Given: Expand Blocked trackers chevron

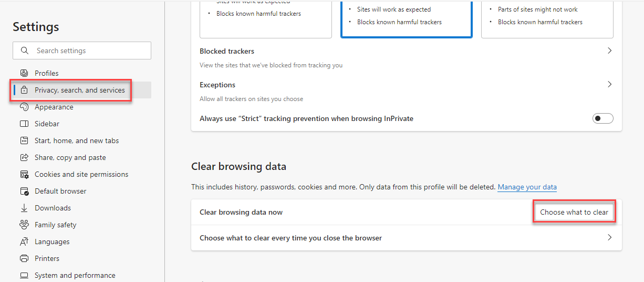Looking at the screenshot, I should click(x=609, y=51).
